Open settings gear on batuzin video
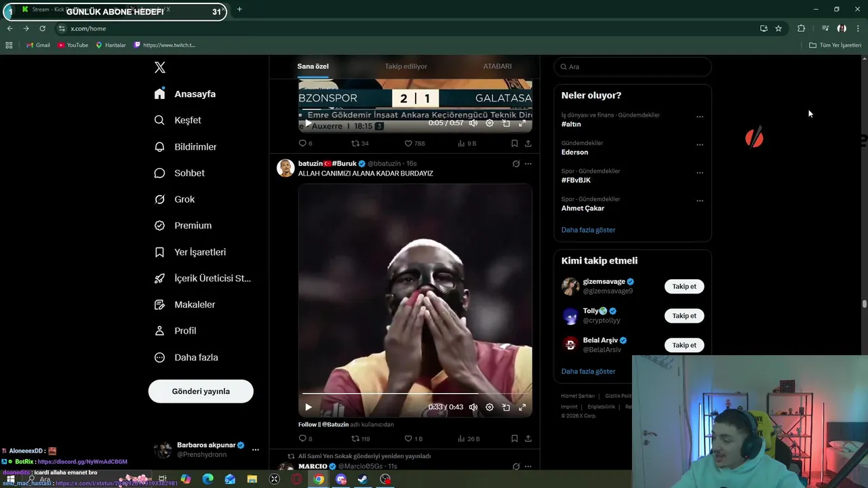Screen dimensions: 868x488 click(490, 407)
